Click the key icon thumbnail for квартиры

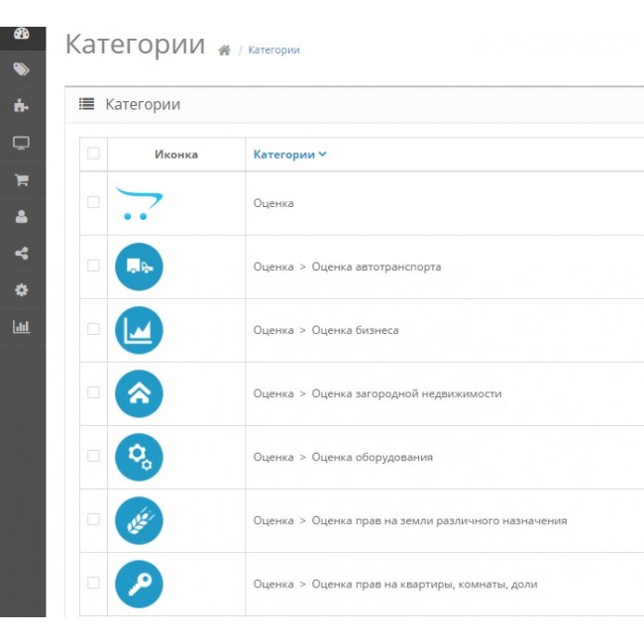coord(139,584)
